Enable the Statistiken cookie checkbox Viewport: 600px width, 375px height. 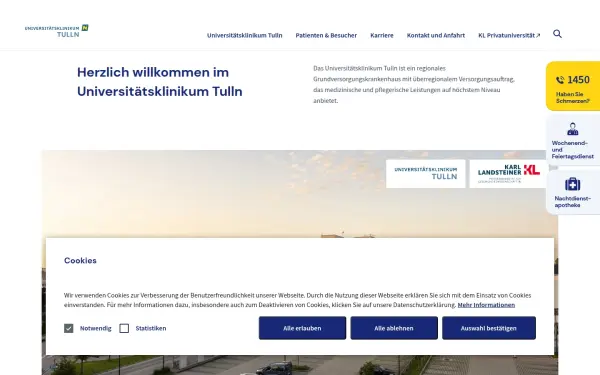point(124,328)
